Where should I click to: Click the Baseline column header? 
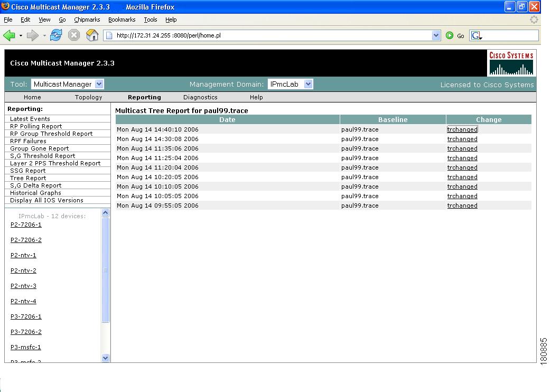point(393,119)
